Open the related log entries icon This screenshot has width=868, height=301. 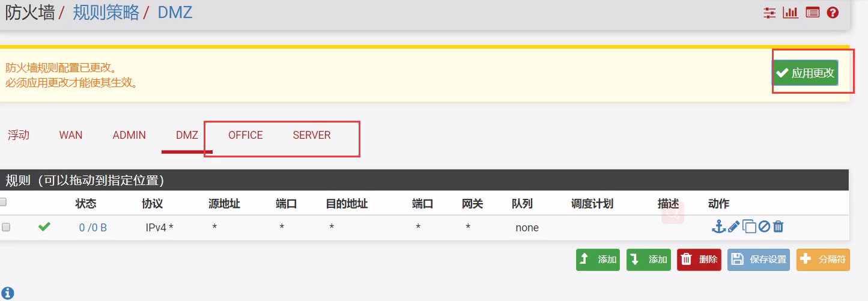pyautogui.click(x=813, y=13)
